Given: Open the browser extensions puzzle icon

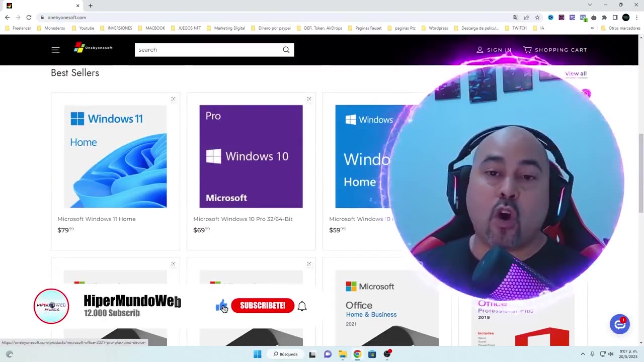Looking at the screenshot, I should click(604, 17).
